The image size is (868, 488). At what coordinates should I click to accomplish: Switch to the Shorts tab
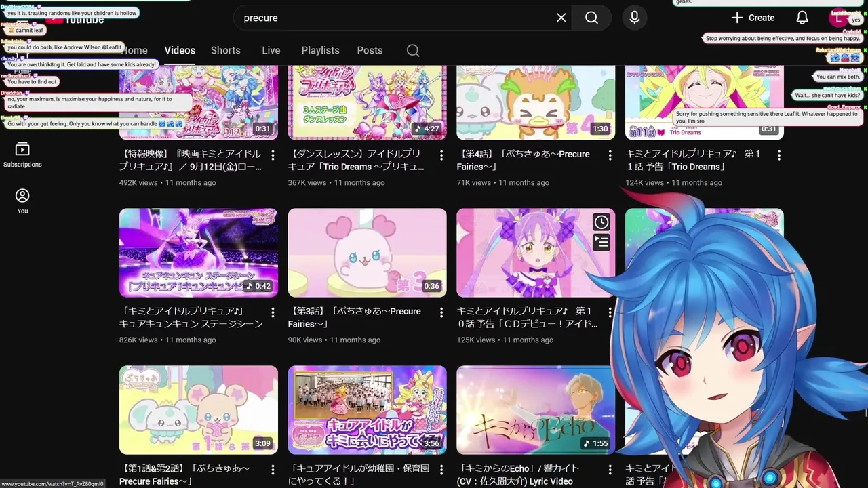pyautogui.click(x=226, y=50)
